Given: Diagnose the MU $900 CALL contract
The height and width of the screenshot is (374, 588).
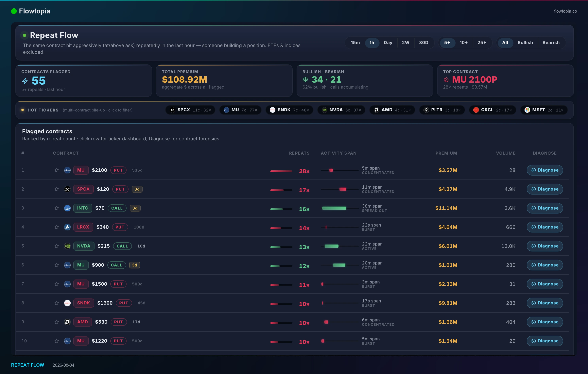Looking at the screenshot, I should (x=545, y=265).
